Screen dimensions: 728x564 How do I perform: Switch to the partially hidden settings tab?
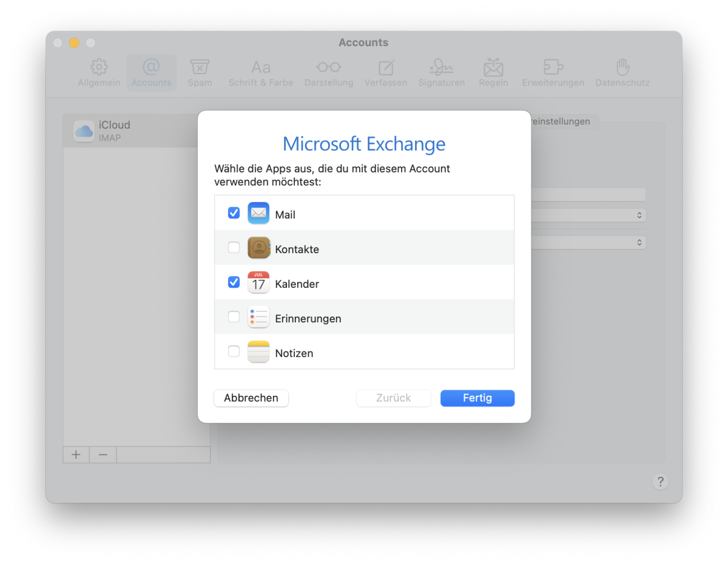coord(564,121)
